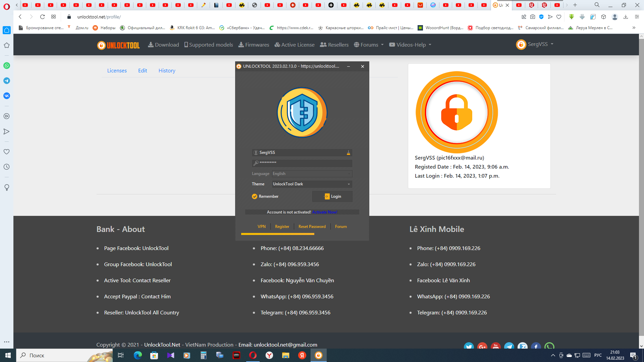Open UnlockTool app in Windows taskbar
The width and height of the screenshot is (644, 362).
tap(318, 355)
